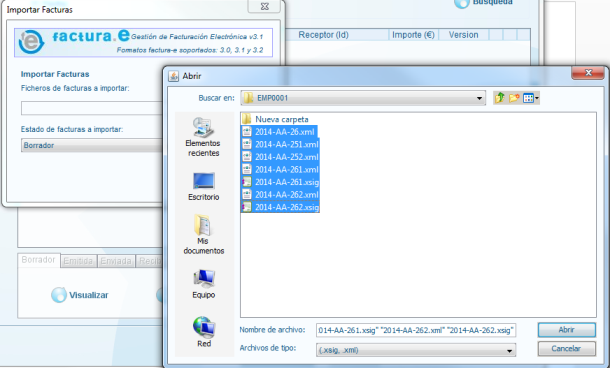Go to Escritorio shortcut
Screen dimensions: 610x368
[x=203, y=187]
